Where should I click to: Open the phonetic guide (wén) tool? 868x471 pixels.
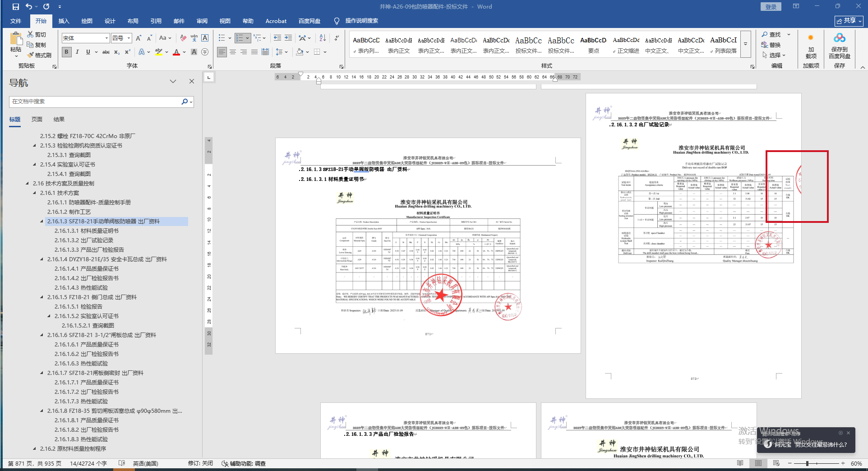194,38
